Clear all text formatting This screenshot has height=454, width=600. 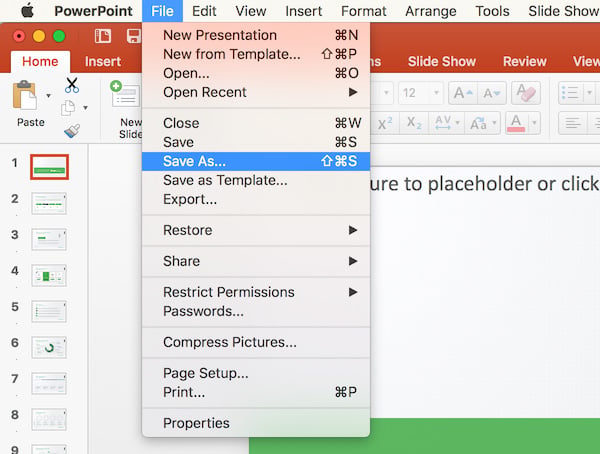point(526,93)
